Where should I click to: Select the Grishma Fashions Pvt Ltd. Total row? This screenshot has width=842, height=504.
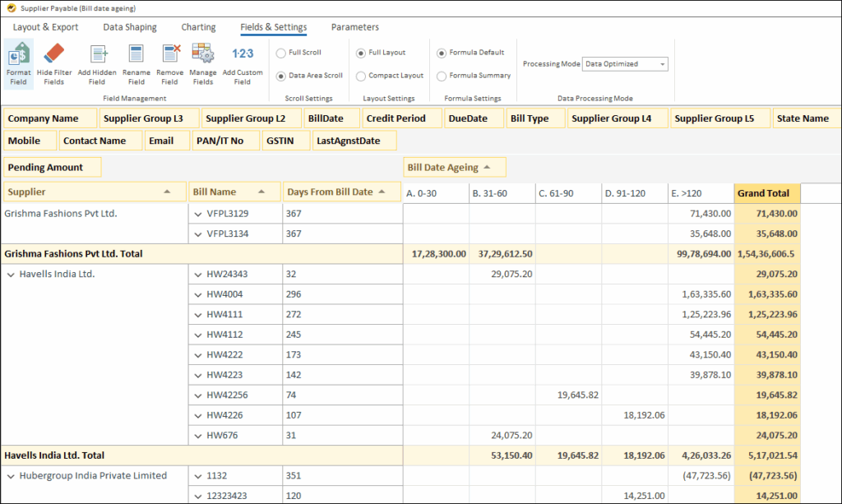point(400,254)
